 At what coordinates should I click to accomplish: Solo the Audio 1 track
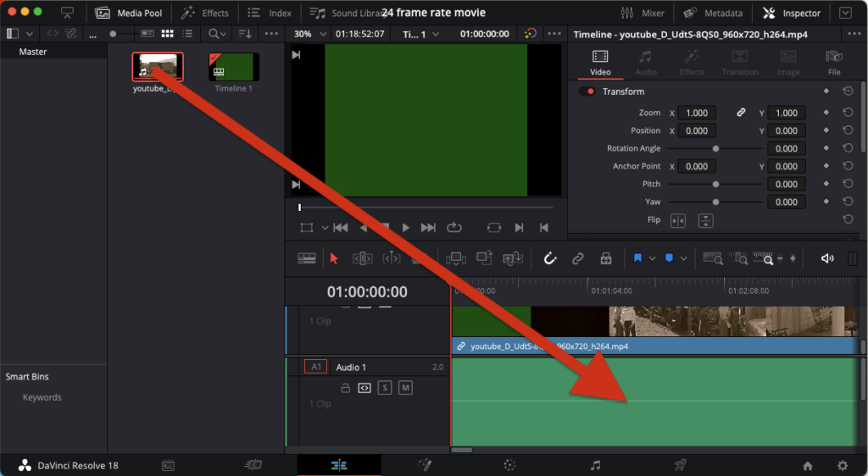point(384,388)
